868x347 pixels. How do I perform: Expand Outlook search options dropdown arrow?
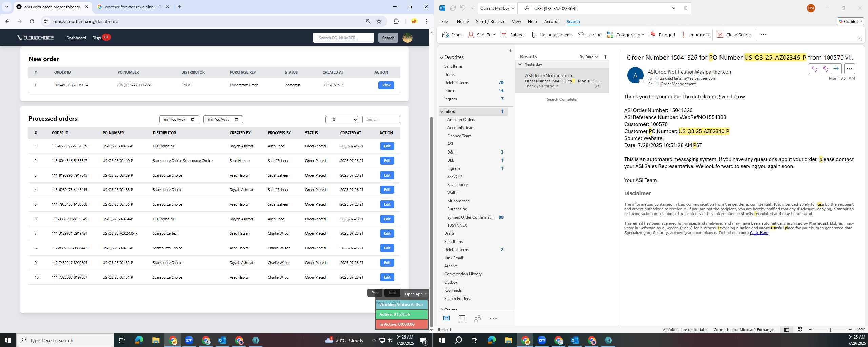673,8
